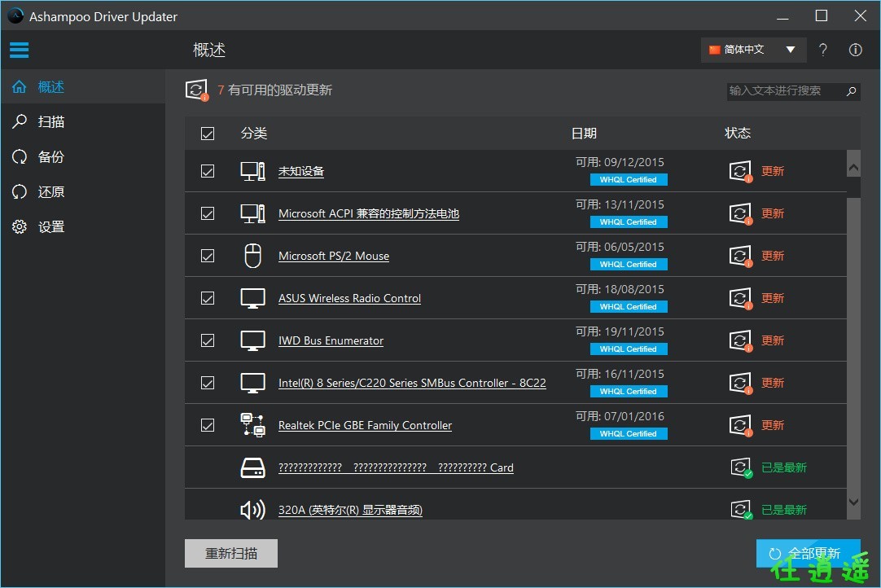The image size is (881, 588).
Task: Uncheck Intel SMBus Controller checkbox
Action: pos(208,383)
